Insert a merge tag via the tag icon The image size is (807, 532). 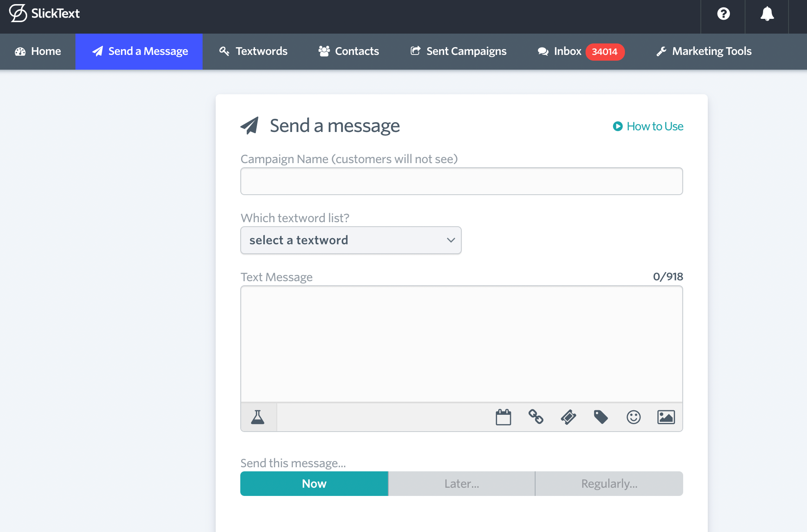[x=601, y=417]
